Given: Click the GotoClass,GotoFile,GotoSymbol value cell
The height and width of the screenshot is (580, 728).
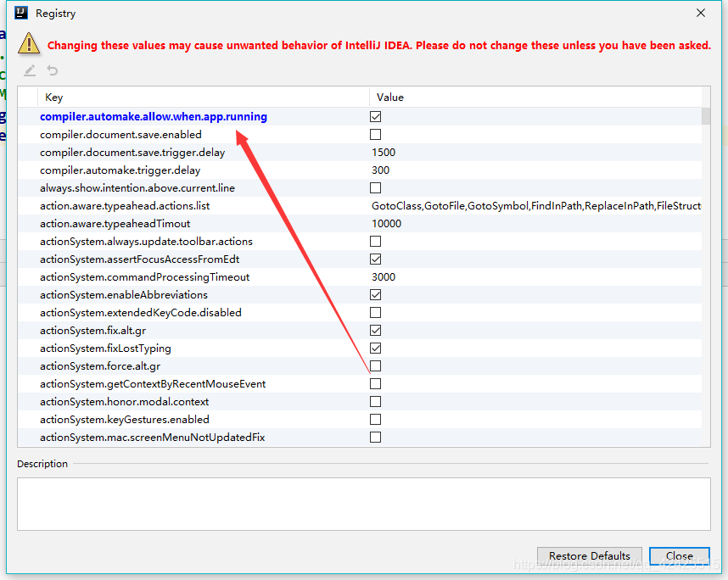Looking at the screenshot, I should (x=535, y=206).
